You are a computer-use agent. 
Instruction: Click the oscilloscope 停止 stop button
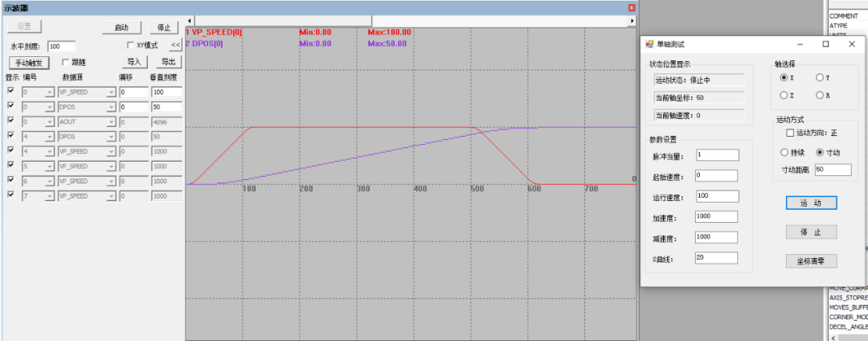(x=164, y=27)
